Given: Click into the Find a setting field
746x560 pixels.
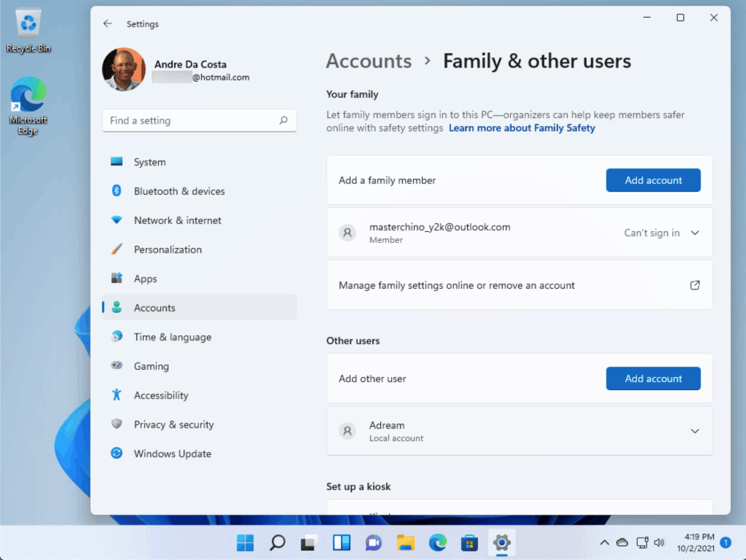Looking at the screenshot, I should click(x=200, y=120).
